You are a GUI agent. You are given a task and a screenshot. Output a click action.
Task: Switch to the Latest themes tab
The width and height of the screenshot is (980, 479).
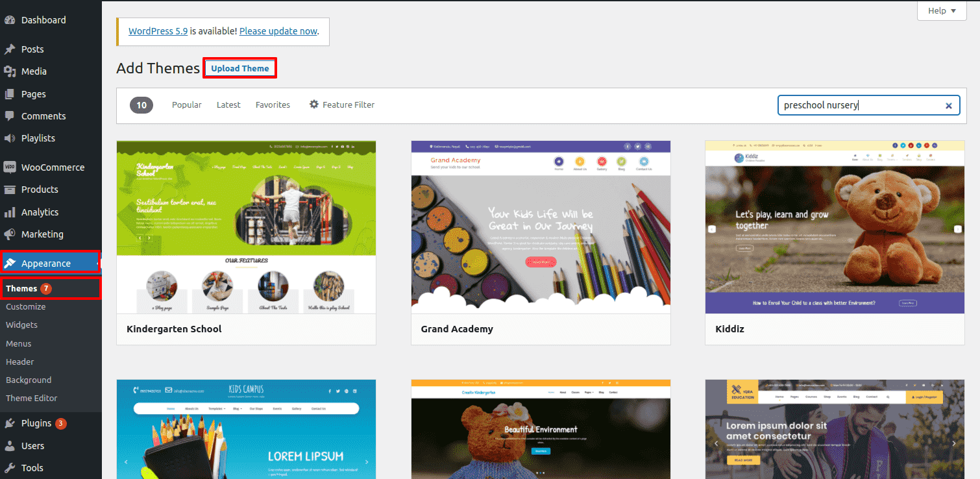(228, 104)
